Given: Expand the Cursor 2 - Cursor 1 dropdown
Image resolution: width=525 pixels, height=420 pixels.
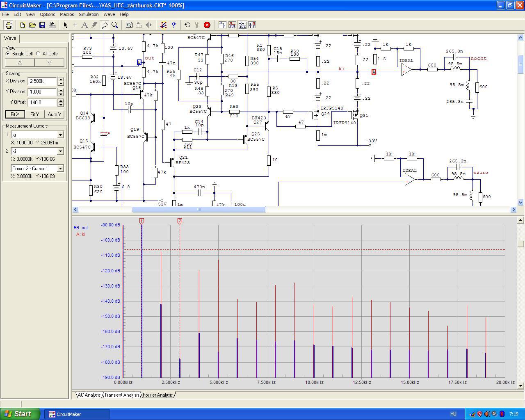Looking at the screenshot, I should pos(60,169).
